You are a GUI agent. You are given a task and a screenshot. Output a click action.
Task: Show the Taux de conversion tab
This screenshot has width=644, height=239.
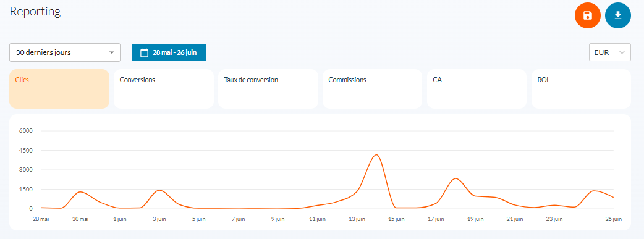coord(268,89)
